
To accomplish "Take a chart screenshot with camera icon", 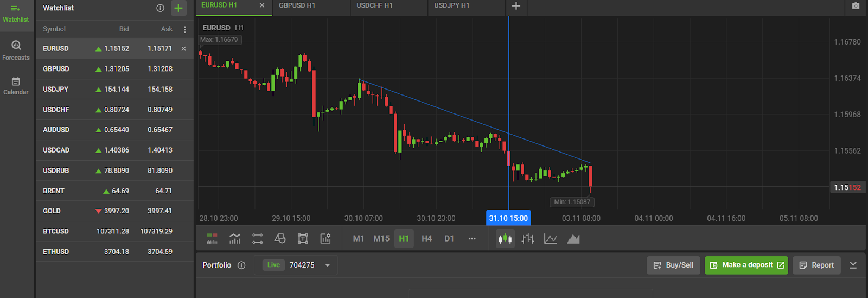I will tap(856, 6).
